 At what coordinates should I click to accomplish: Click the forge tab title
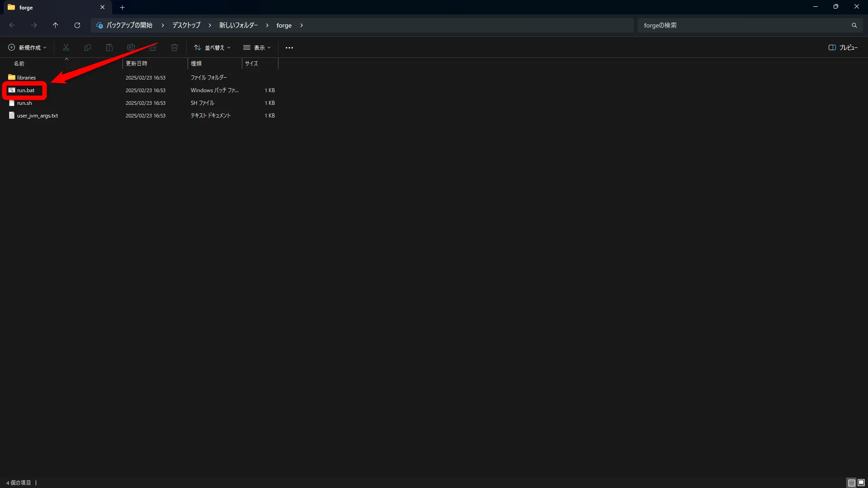tap(26, 7)
